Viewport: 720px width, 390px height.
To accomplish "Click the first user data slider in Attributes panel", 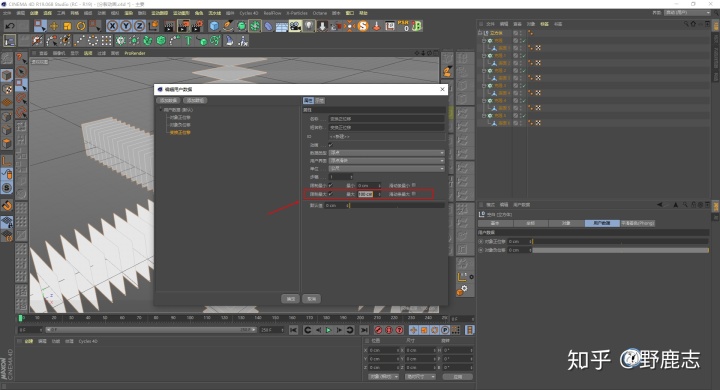I will pos(620,241).
